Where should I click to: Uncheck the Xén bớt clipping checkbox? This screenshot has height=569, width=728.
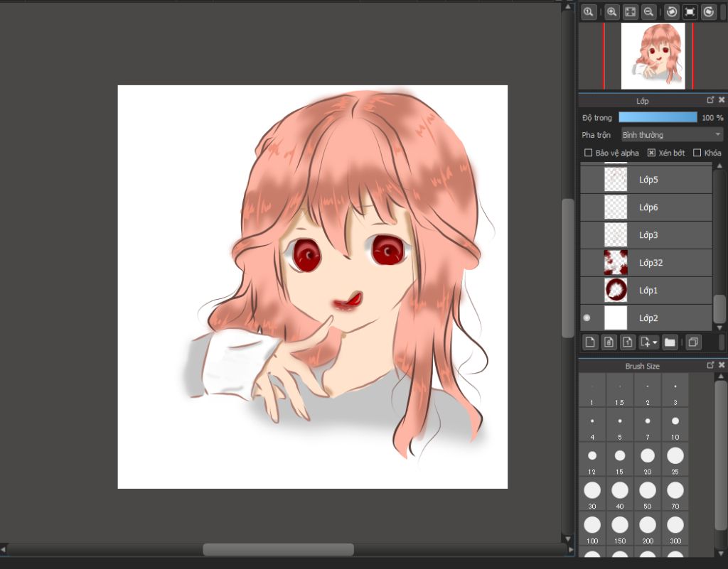tap(651, 153)
